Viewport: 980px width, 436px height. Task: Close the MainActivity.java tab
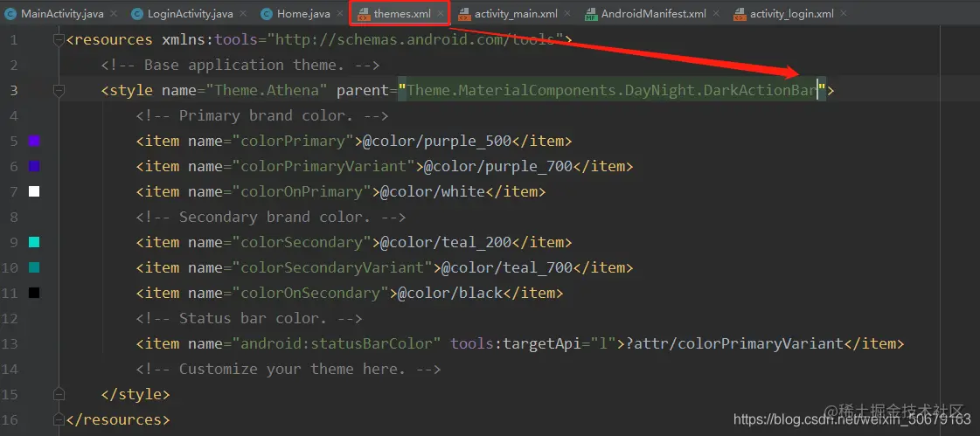(113, 13)
